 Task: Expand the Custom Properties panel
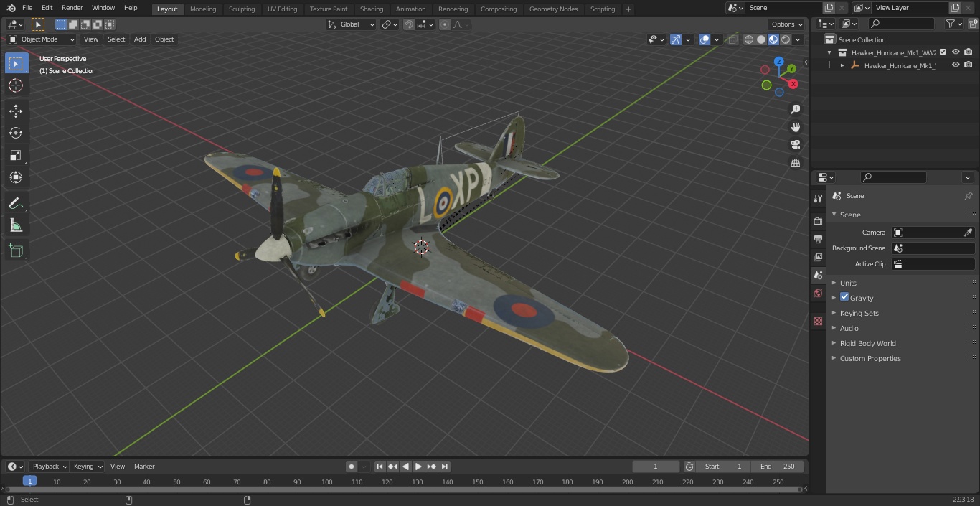click(870, 358)
